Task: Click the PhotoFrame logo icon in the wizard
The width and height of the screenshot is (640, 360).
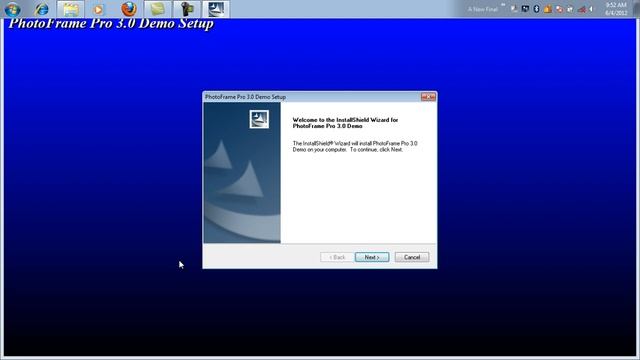Action: 259,119
